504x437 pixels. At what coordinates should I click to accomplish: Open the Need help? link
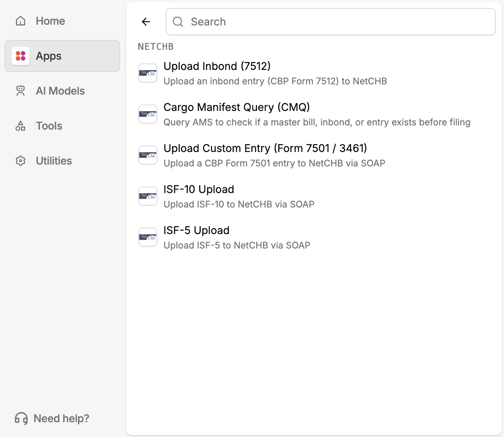pos(52,418)
